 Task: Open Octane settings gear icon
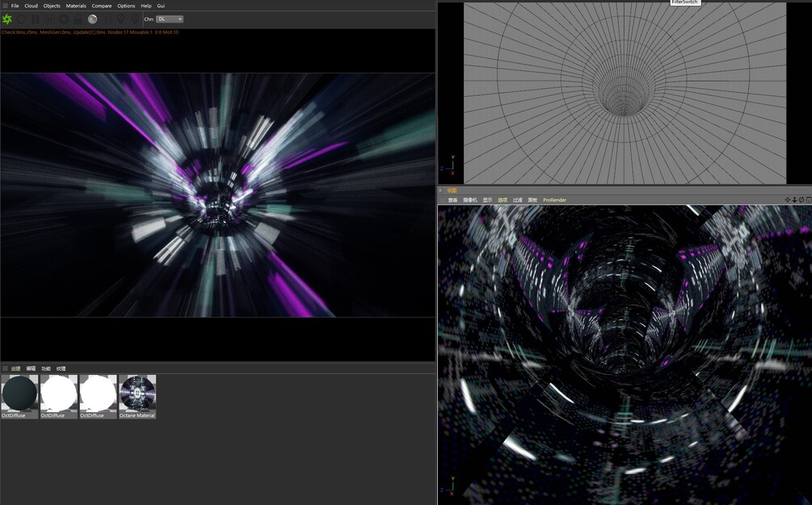pos(64,19)
